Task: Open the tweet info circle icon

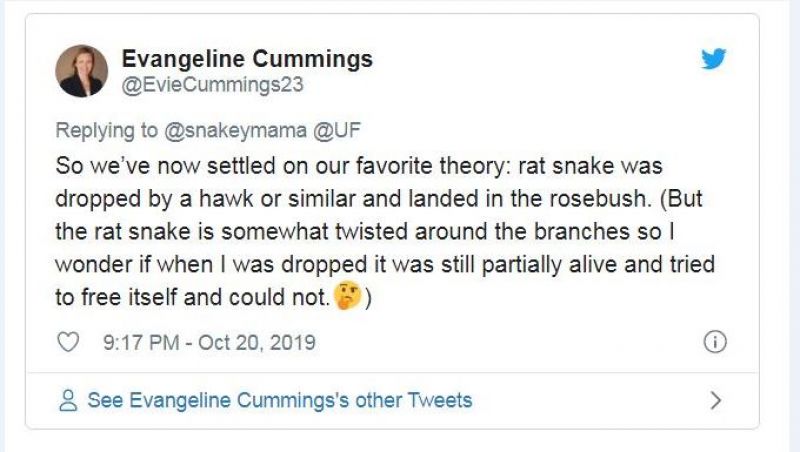Action: click(715, 343)
